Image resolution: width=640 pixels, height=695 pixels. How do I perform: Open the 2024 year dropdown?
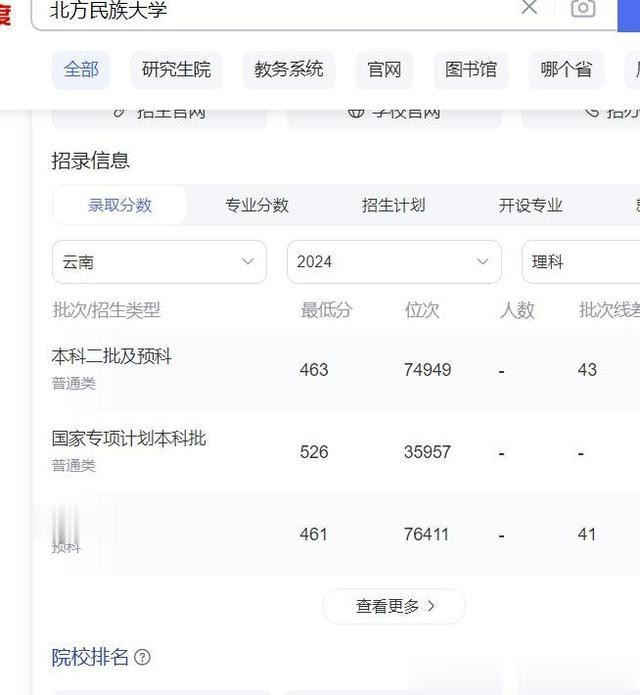[394, 262]
